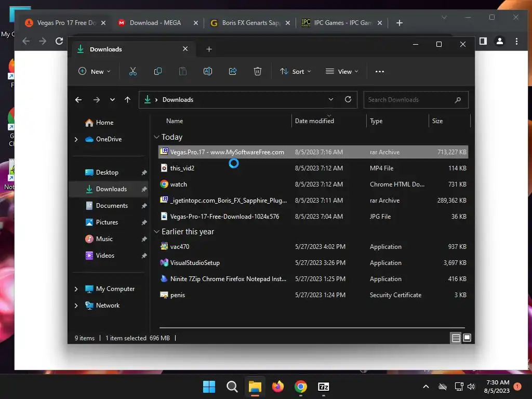Open the New dropdown menu

tap(95, 72)
